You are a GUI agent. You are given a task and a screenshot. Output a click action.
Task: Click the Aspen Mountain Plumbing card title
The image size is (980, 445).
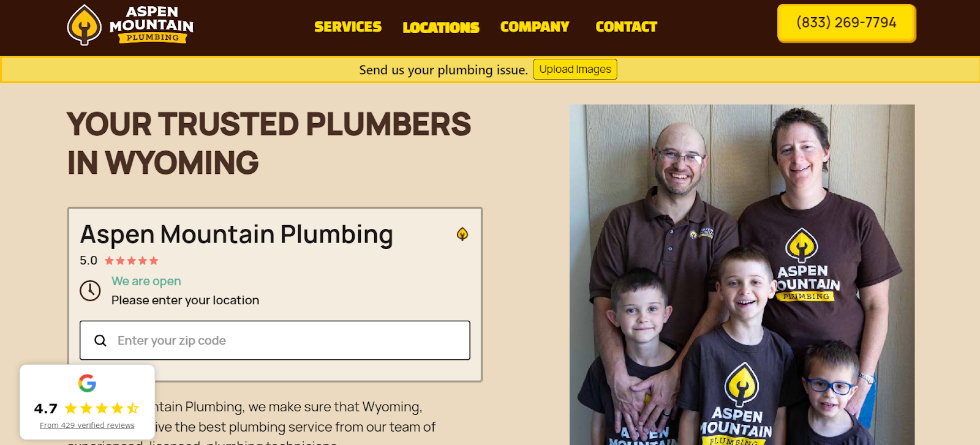(236, 234)
